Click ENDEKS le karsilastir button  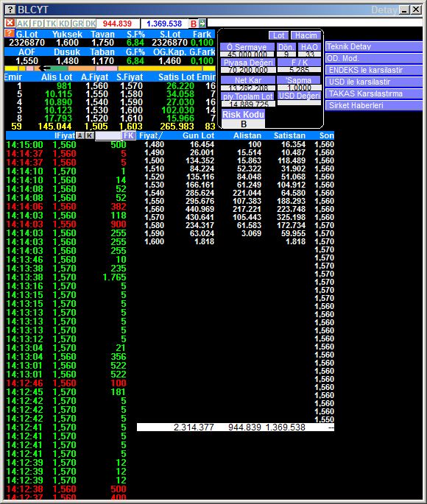pyautogui.click(x=374, y=70)
